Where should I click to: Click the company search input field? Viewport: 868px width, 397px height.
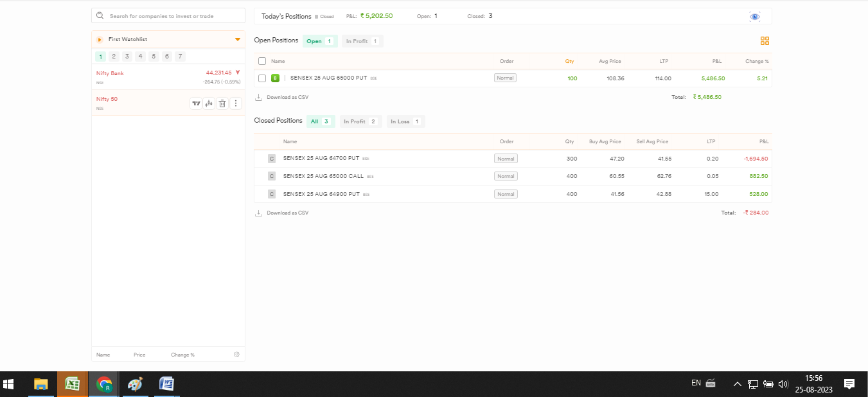click(x=168, y=16)
